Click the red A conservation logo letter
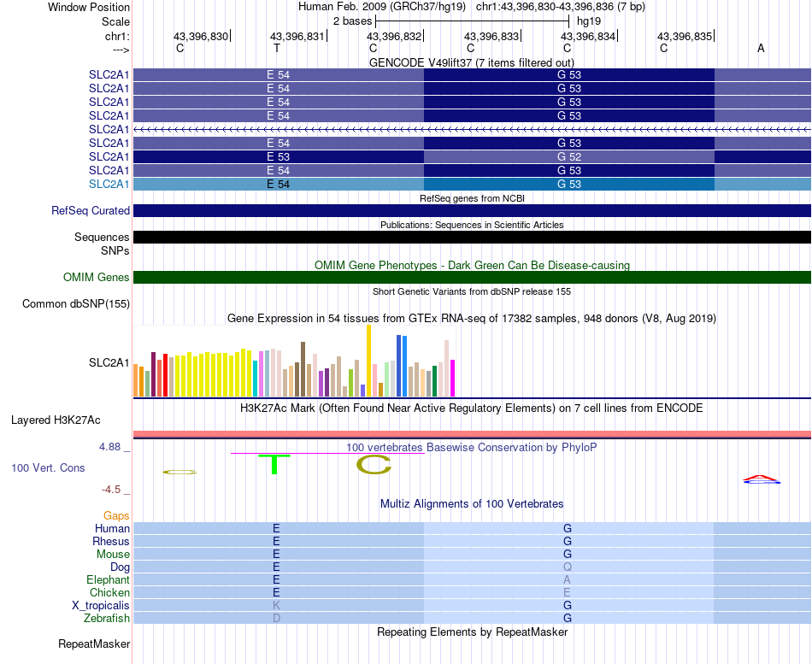812x664 pixels. (x=761, y=478)
